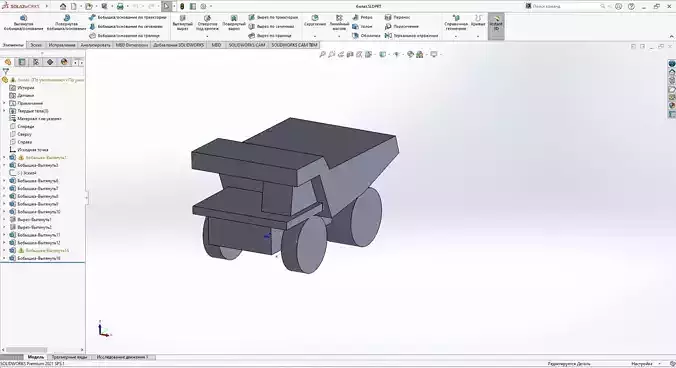This screenshot has width=676, height=368.
Task: Open the ConfigurationManager tab
Action: (36, 62)
